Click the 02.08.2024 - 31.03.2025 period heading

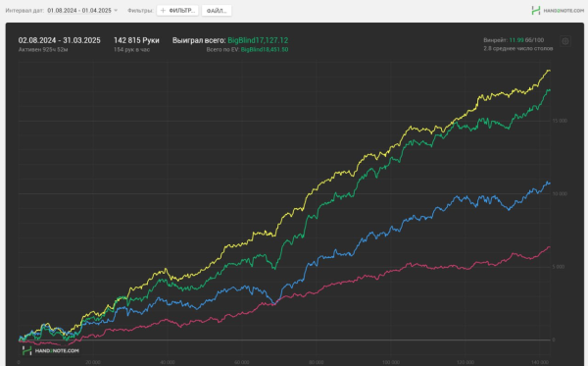tap(59, 40)
